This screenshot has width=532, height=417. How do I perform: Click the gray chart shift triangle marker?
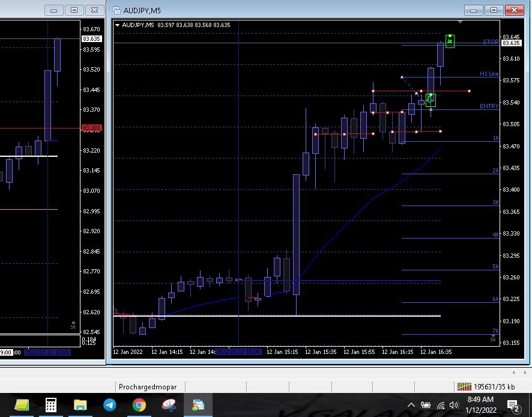tap(460, 22)
